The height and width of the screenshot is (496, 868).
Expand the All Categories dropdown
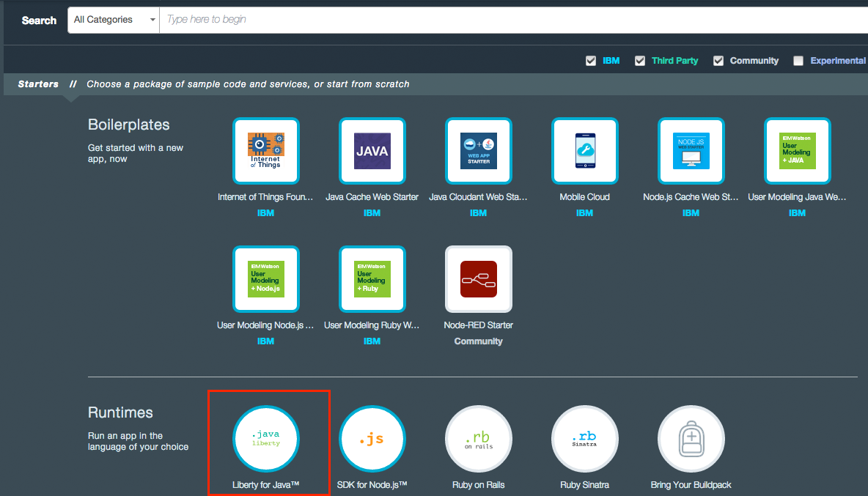114,20
